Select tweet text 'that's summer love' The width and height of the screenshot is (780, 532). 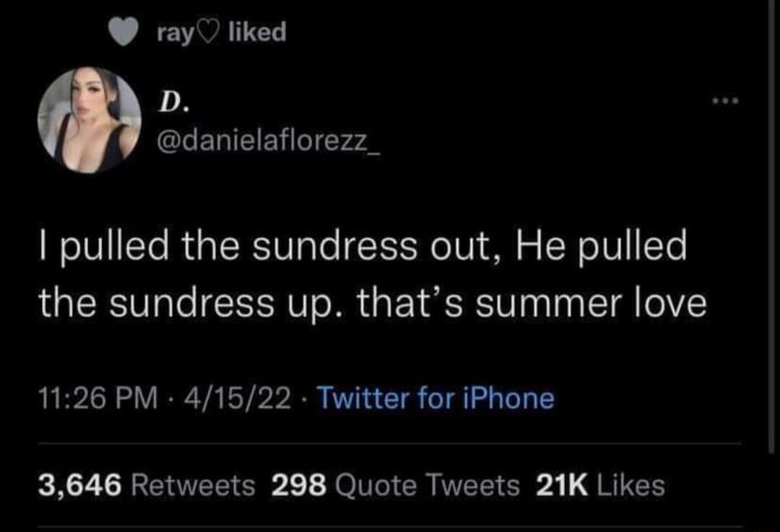[532, 303]
